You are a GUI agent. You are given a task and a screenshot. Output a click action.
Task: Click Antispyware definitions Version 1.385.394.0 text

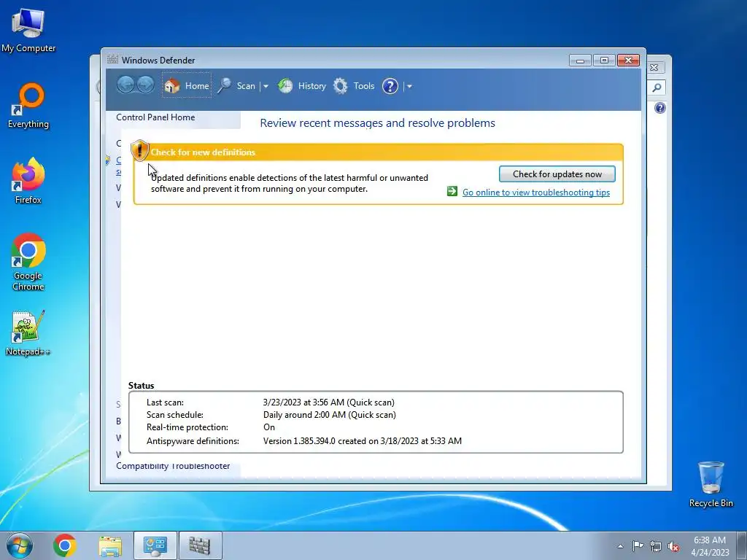point(362,441)
